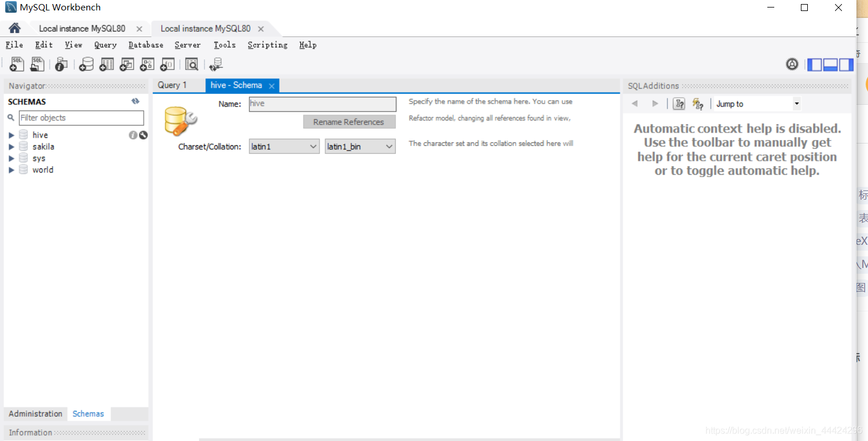
Task: Select the sys schema name
Action: click(39, 158)
